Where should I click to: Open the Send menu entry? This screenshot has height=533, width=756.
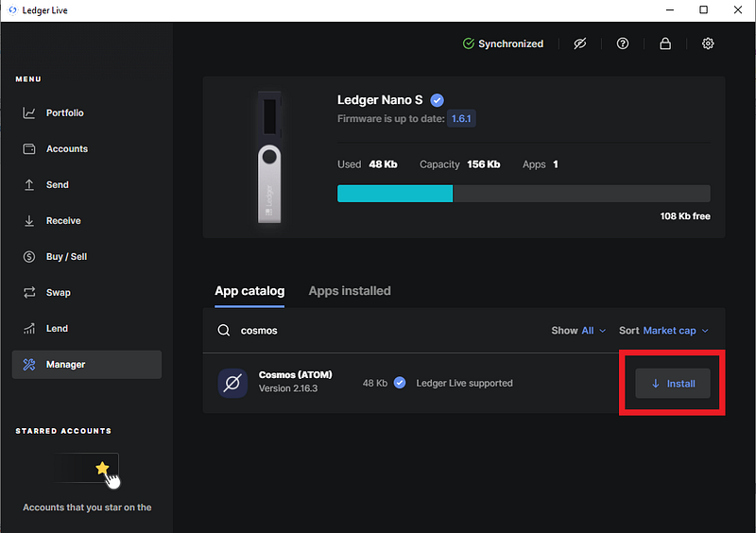point(87,184)
